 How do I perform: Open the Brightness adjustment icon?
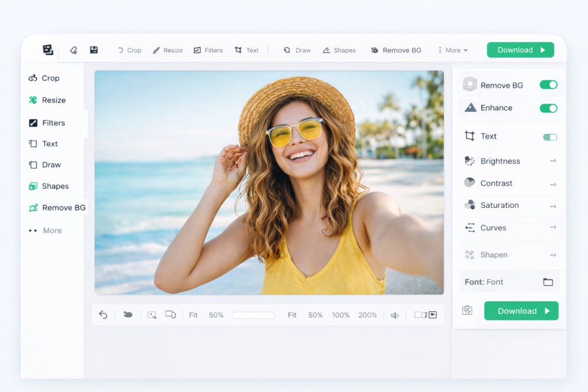pyautogui.click(x=468, y=161)
